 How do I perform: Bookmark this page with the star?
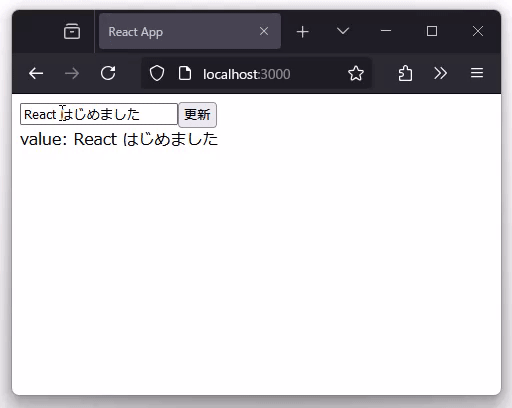(x=356, y=73)
